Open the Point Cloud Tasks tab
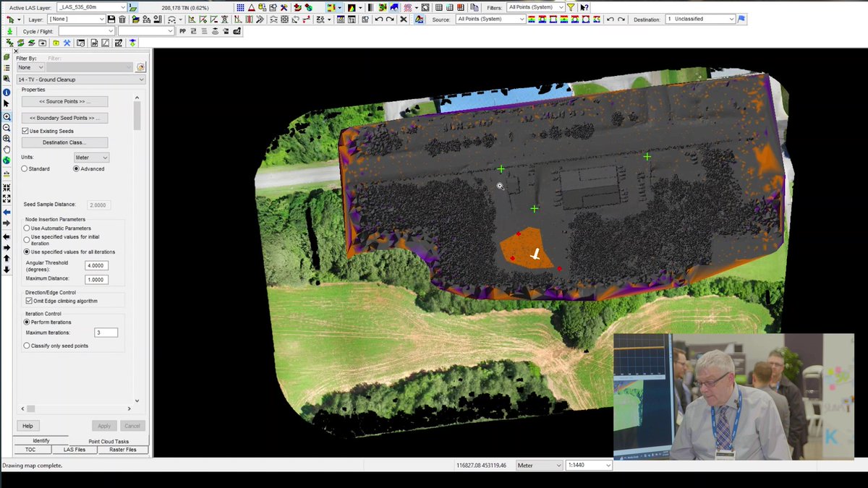 109,441
